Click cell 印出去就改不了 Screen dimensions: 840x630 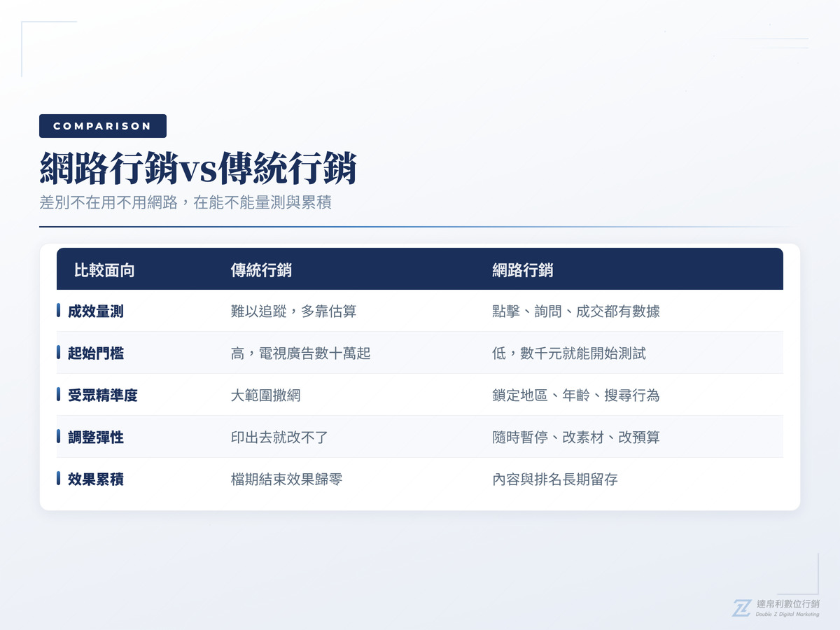click(x=280, y=437)
